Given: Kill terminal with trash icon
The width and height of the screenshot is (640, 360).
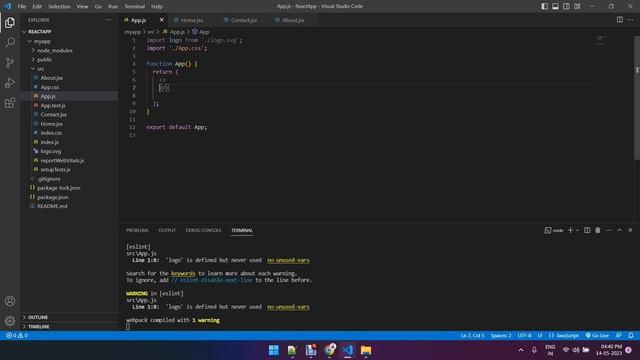Looking at the screenshot, I should click(598, 230).
